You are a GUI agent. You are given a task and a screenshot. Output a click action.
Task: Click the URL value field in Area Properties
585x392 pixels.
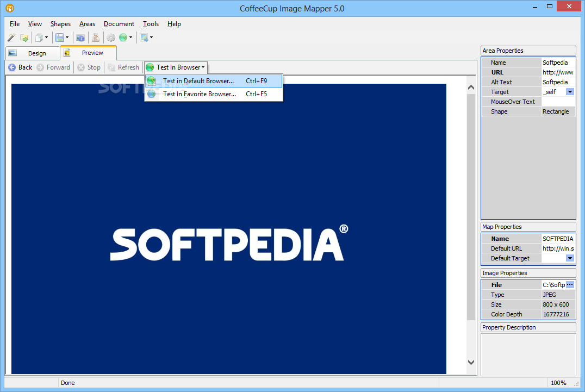pyautogui.click(x=558, y=72)
